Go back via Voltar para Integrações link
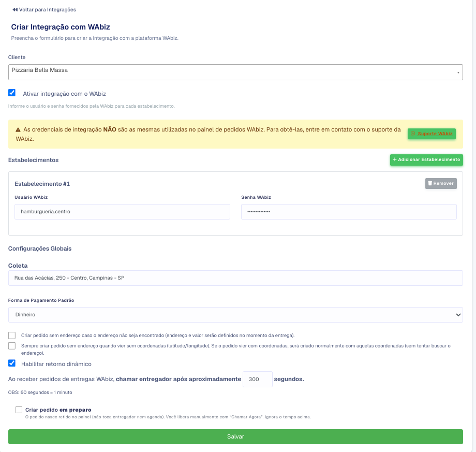 [44, 10]
